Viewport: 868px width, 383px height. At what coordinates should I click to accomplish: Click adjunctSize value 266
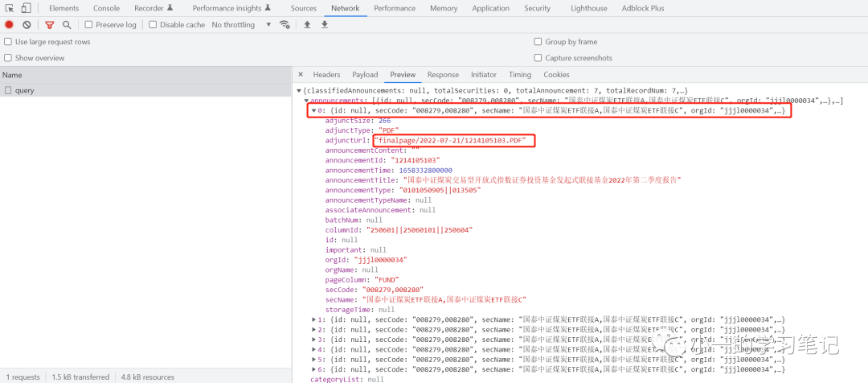[385, 120]
